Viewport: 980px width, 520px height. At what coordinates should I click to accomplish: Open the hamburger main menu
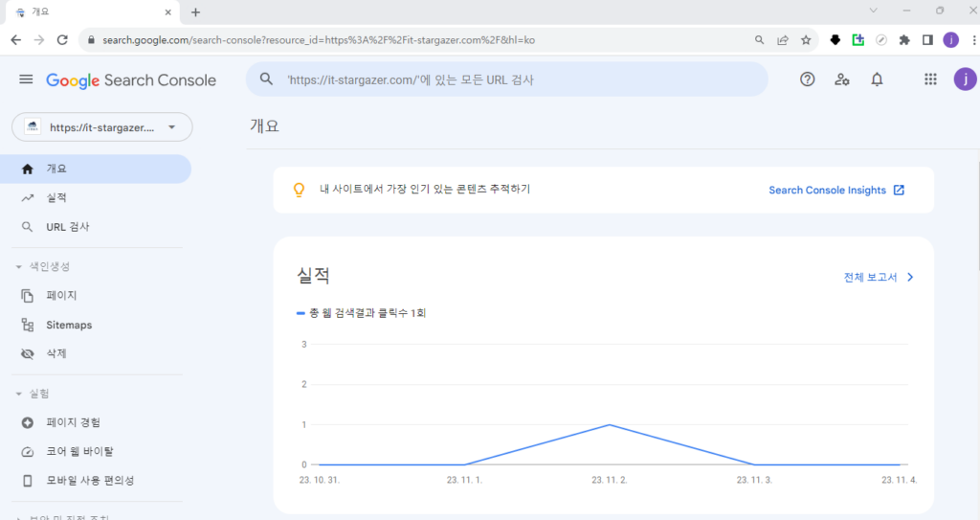click(x=26, y=79)
